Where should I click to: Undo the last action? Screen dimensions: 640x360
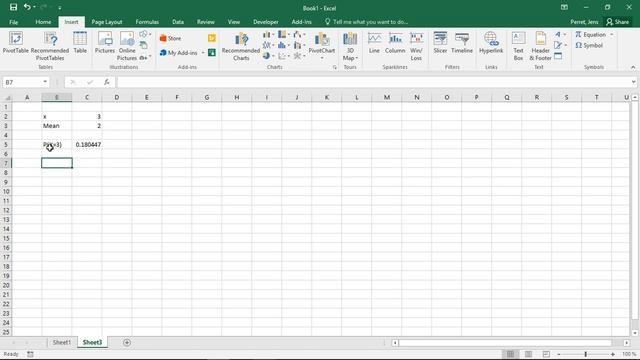click(x=27, y=7)
